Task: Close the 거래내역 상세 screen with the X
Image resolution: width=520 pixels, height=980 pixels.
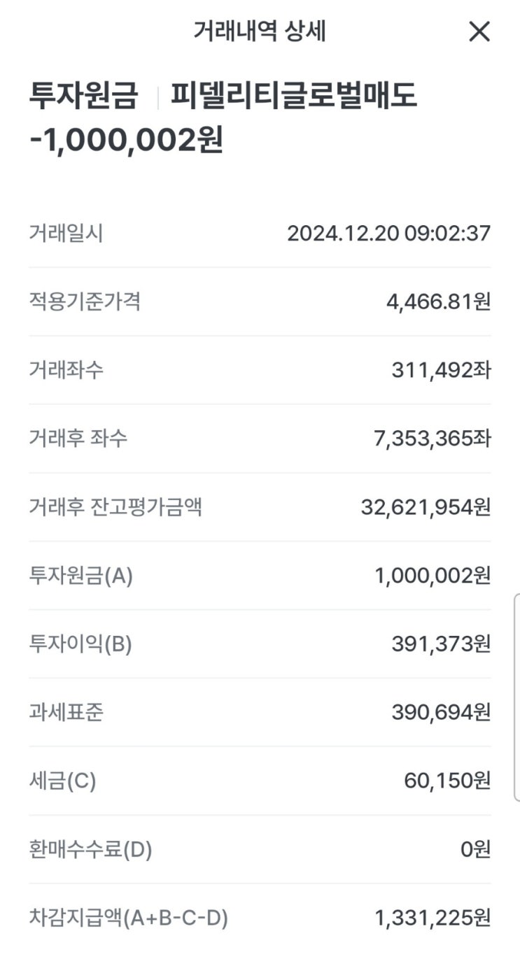Action: pos(479,31)
